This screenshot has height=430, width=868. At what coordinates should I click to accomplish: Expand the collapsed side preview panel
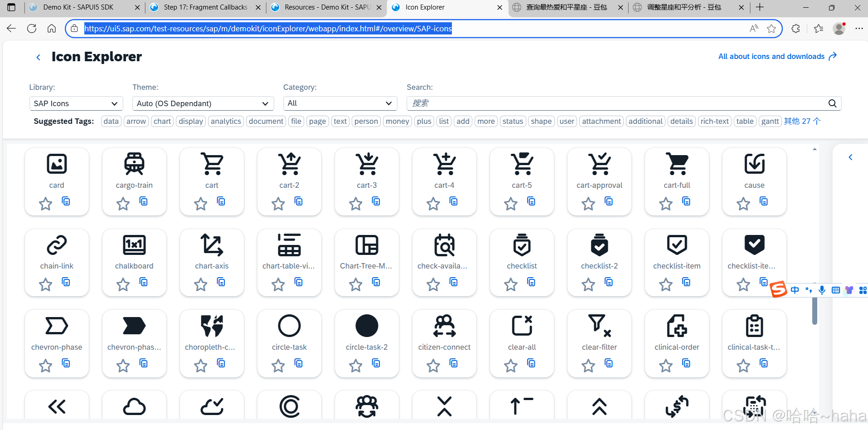pyautogui.click(x=850, y=157)
